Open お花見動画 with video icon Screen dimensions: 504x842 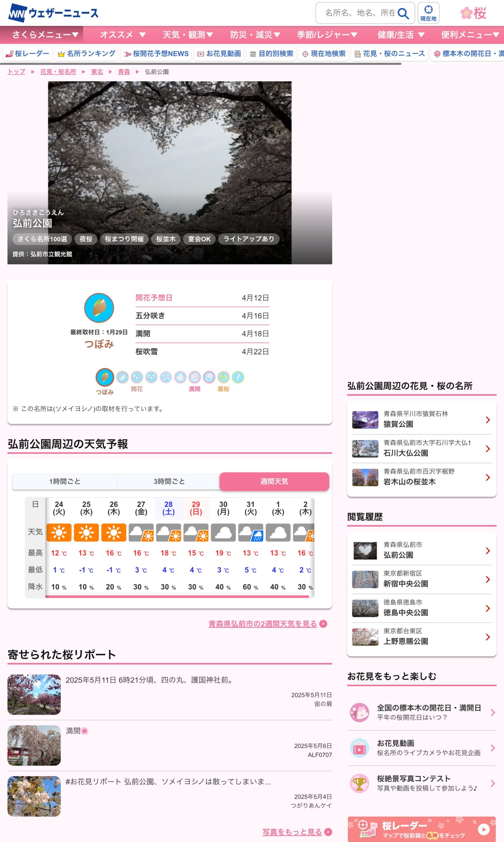click(x=219, y=54)
